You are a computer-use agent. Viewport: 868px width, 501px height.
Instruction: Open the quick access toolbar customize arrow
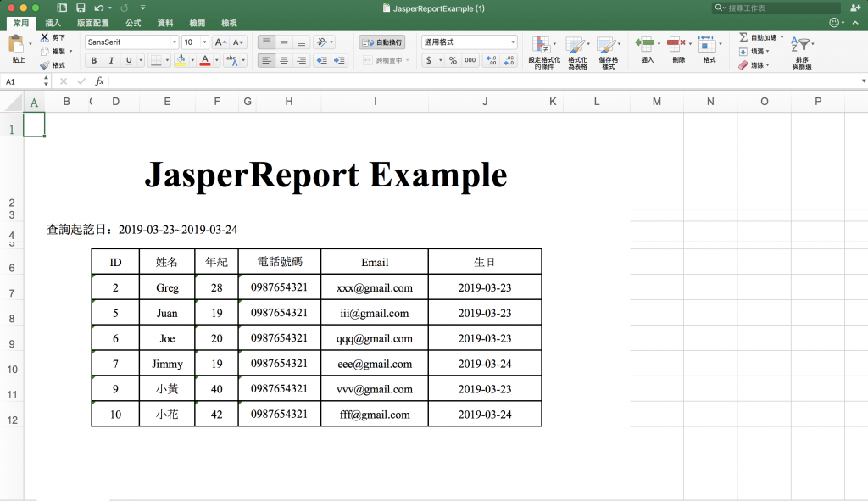click(x=142, y=8)
